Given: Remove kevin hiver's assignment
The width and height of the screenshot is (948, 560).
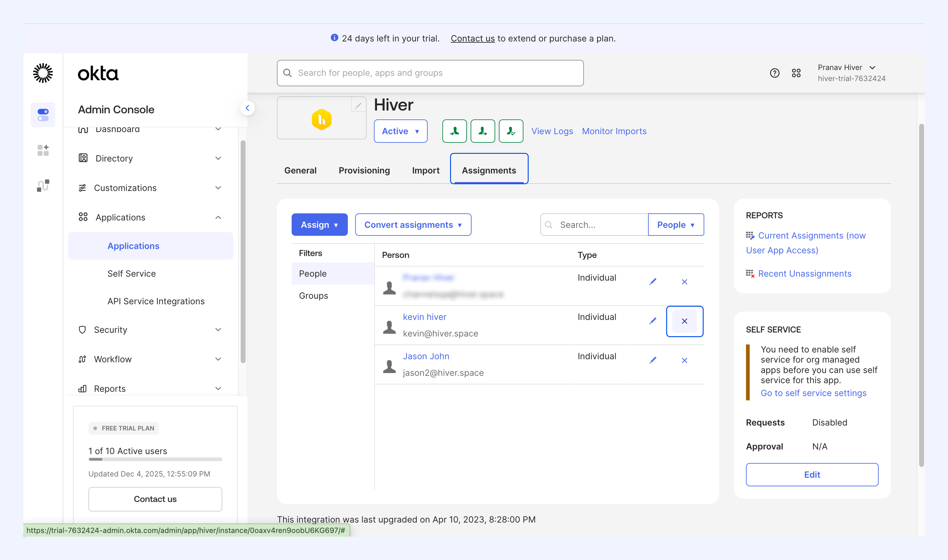Looking at the screenshot, I should [685, 321].
